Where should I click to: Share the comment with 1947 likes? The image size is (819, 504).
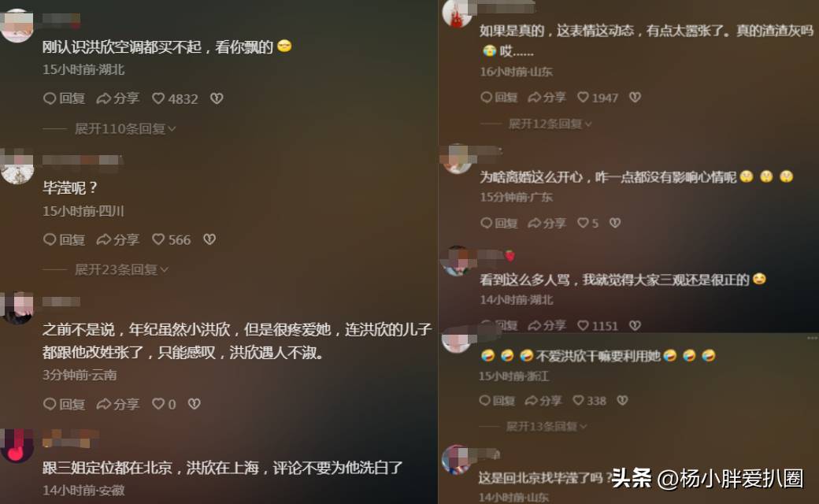tap(547, 98)
